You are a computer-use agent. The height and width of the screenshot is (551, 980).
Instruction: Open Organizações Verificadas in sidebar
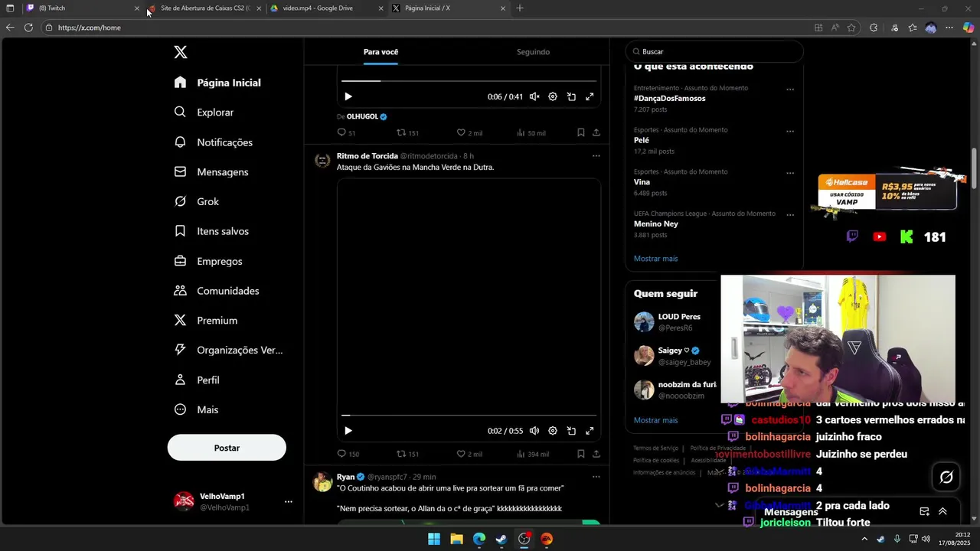click(x=228, y=350)
